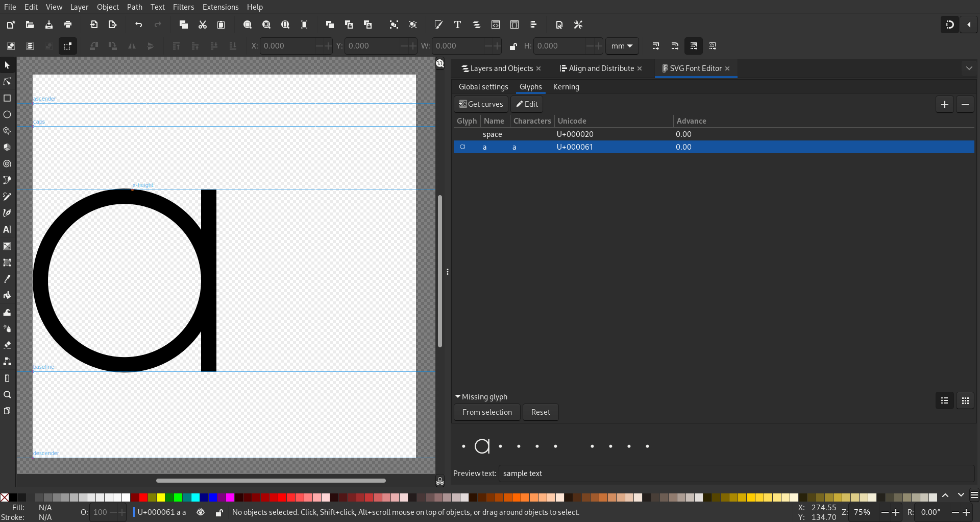This screenshot has height=522, width=980.
Task: Select the Gradient tool
Action: pos(7,246)
